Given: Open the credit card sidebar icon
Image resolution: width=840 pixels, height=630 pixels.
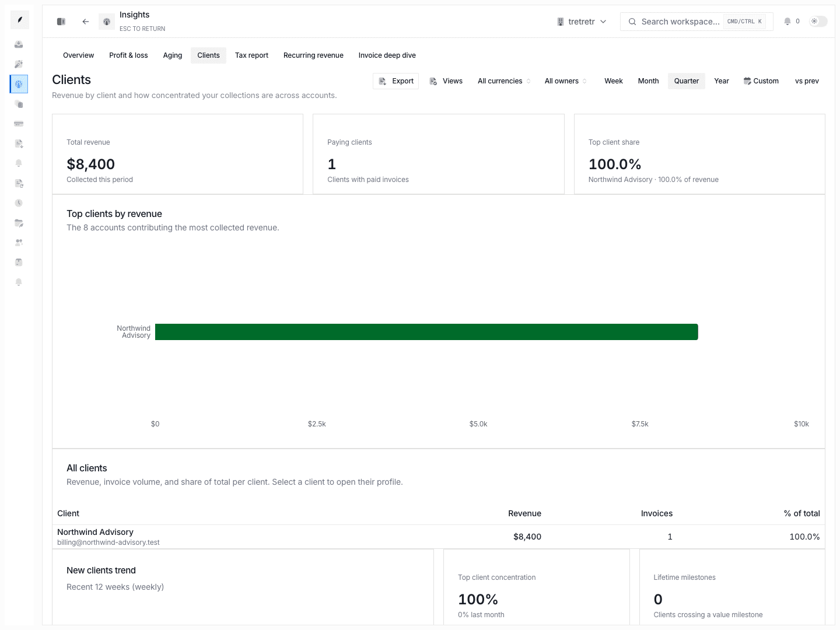Looking at the screenshot, I should pyautogui.click(x=19, y=124).
